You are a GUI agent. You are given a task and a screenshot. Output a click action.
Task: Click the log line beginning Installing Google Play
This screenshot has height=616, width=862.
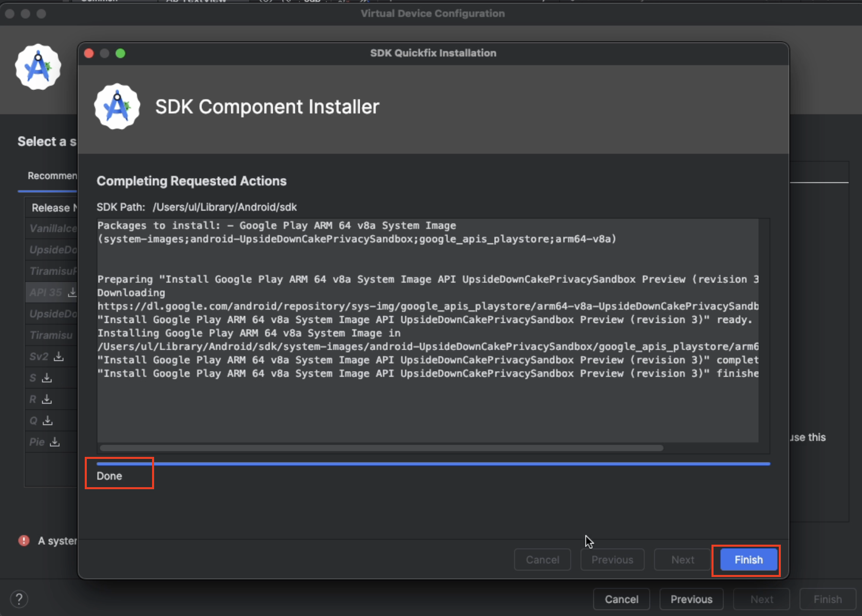[249, 333]
